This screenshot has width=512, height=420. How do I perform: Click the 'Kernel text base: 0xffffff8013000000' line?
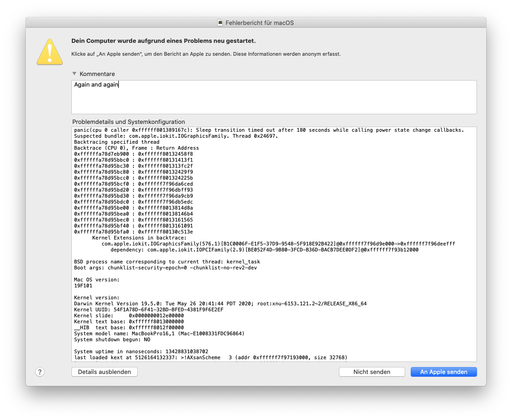pos(128,321)
